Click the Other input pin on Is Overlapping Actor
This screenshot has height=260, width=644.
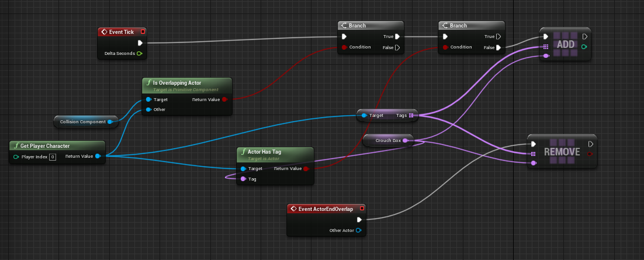click(148, 109)
